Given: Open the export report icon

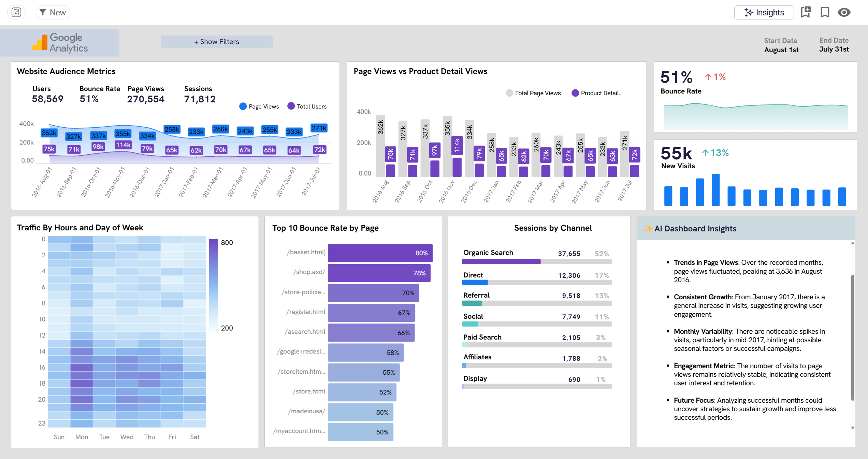Looking at the screenshot, I should pyautogui.click(x=16, y=12).
